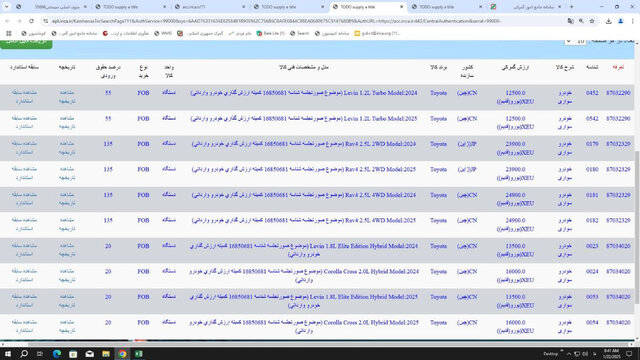Image resolution: width=640 pixels, height=360 pixels.
Task: Open the taskbar clock and date
Action: point(611,354)
